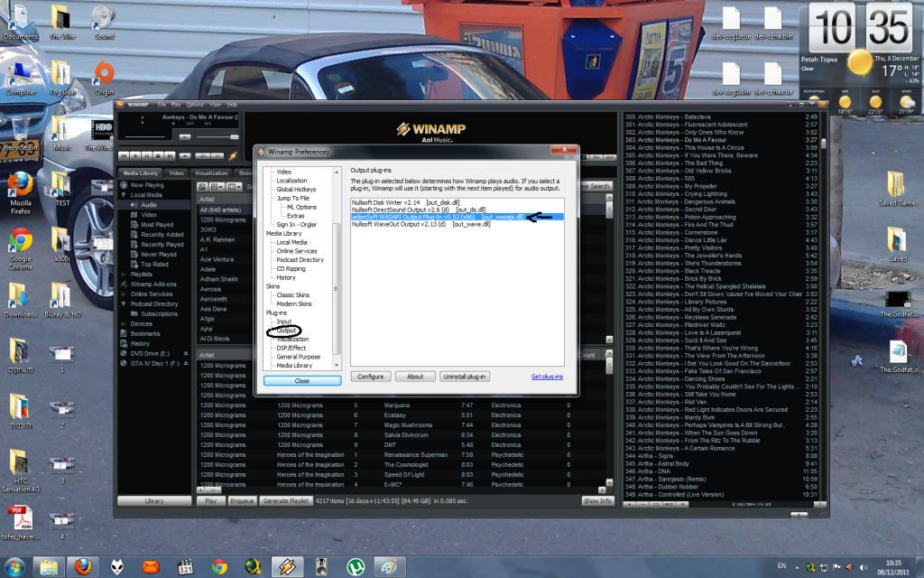Switch to the Video tab

pos(176,172)
